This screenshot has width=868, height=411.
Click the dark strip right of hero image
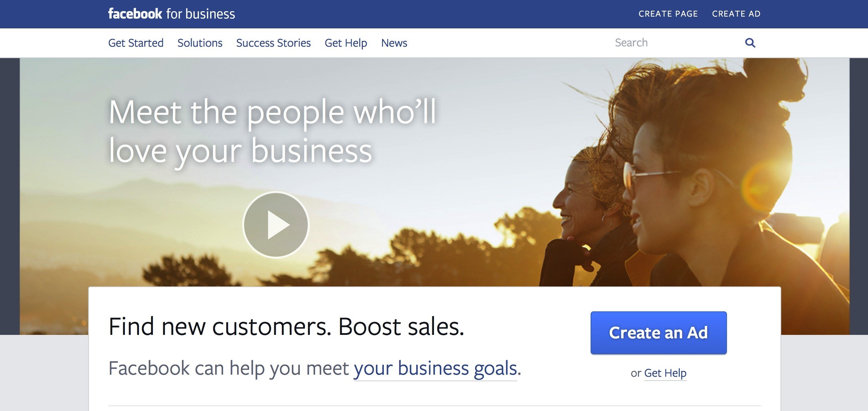point(859,196)
